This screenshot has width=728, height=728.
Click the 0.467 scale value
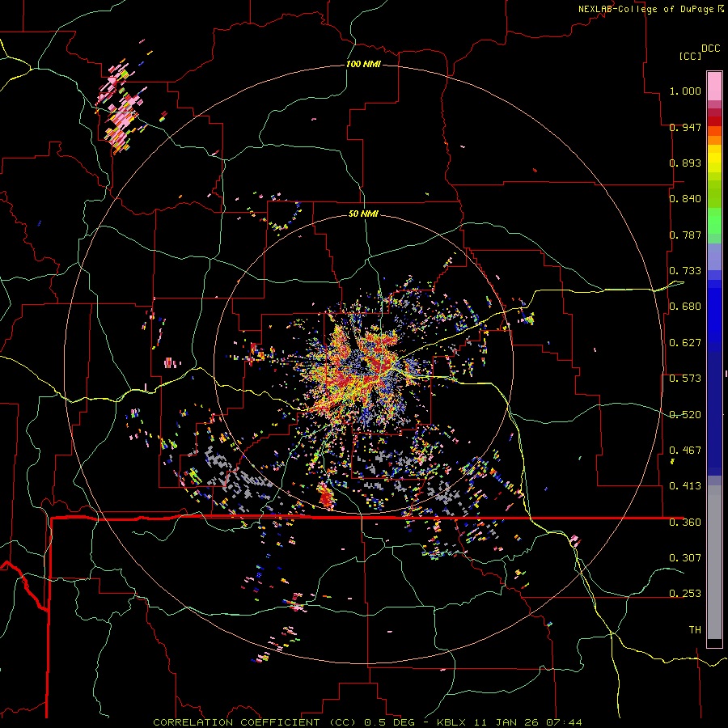[685, 450]
